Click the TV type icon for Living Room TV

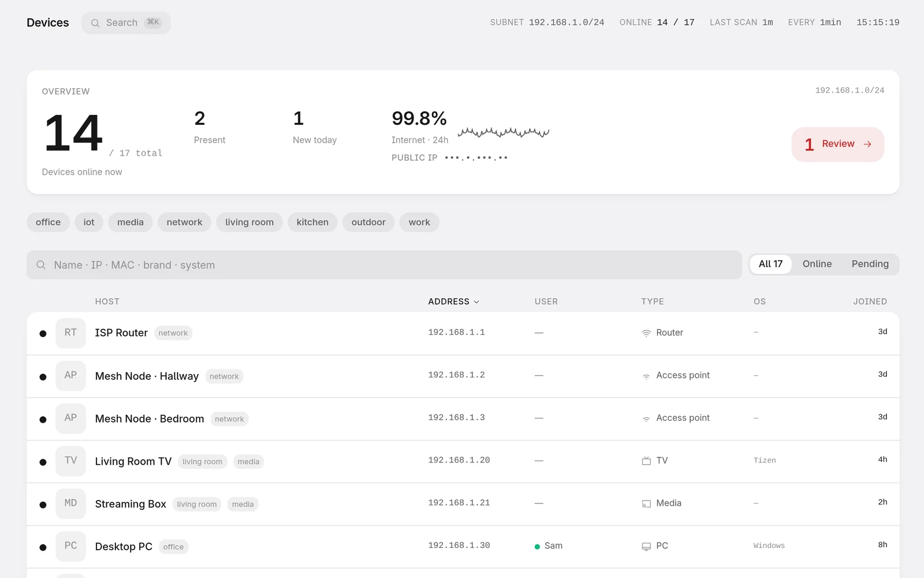point(646,461)
